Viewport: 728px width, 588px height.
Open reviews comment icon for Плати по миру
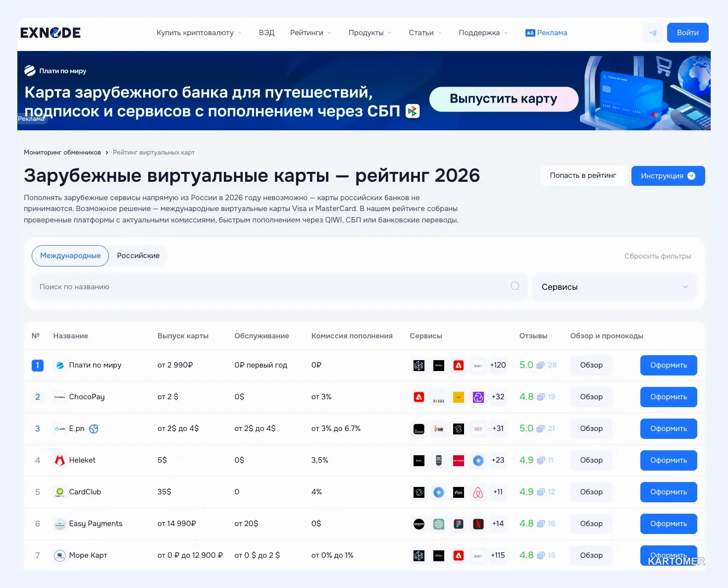[x=540, y=366]
